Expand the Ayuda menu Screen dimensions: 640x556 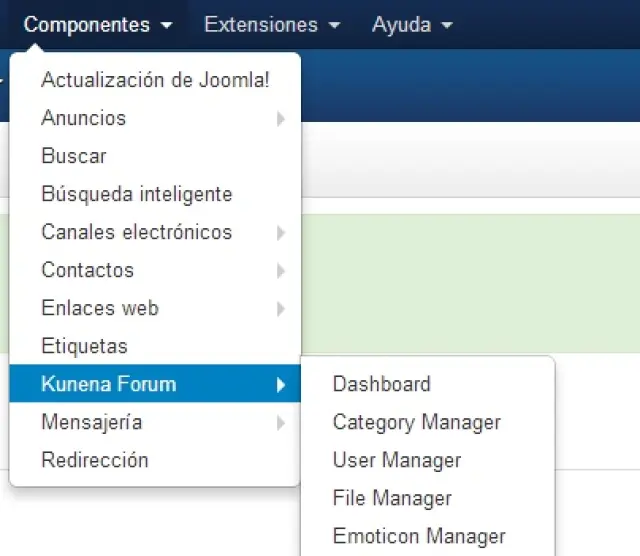coord(411,25)
